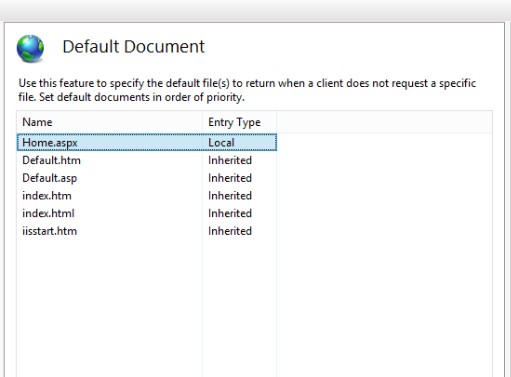Select the Default.asp entry
511x377 pixels.
[50, 178]
